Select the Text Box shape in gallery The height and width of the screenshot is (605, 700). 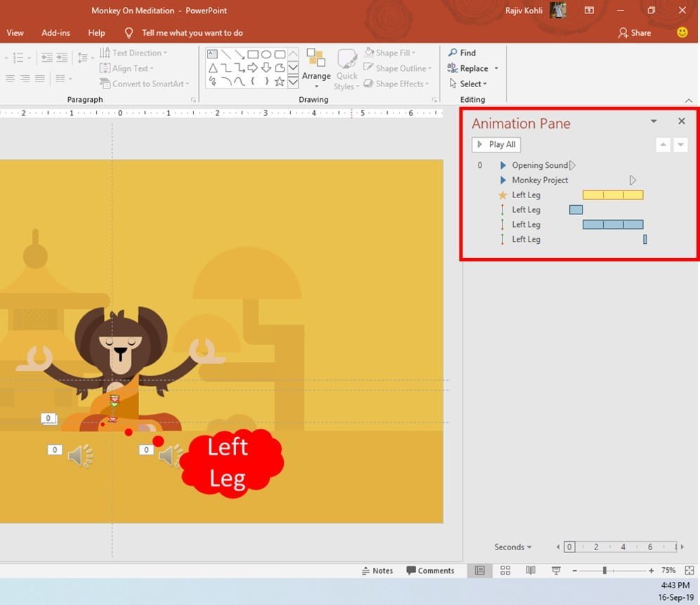pos(212,54)
